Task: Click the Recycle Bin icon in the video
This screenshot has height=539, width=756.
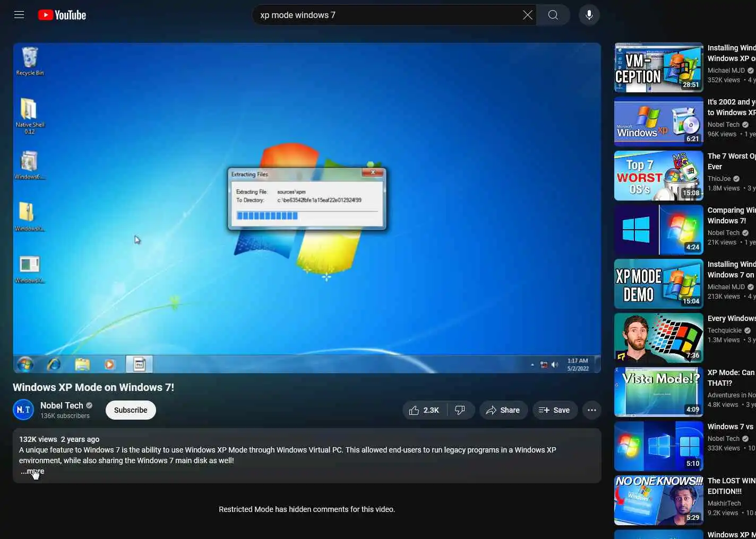Action: click(x=30, y=62)
